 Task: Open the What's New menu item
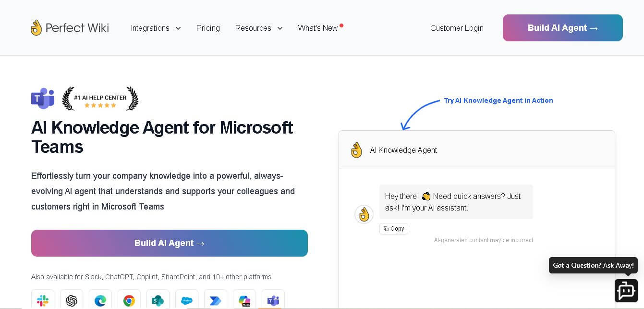[x=318, y=28]
